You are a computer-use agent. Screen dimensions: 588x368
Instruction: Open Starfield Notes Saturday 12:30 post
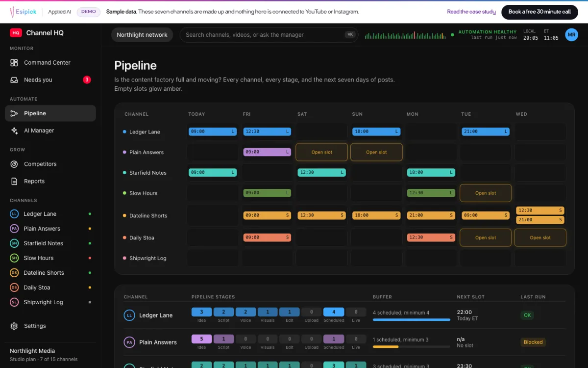tap(322, 173)
